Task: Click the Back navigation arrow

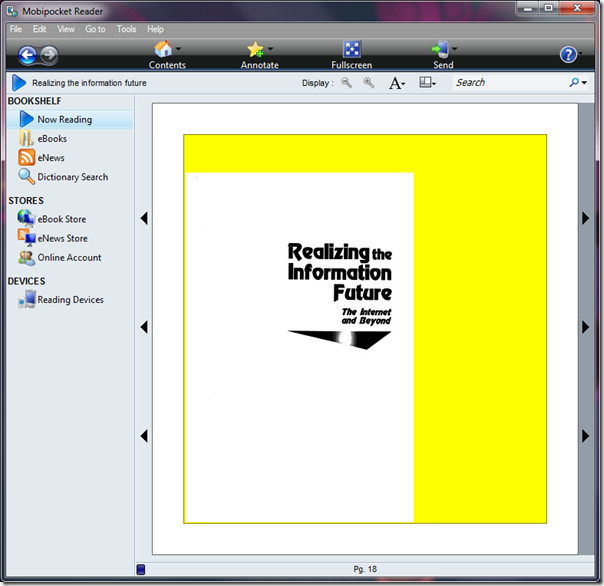Action: [27, 55]
